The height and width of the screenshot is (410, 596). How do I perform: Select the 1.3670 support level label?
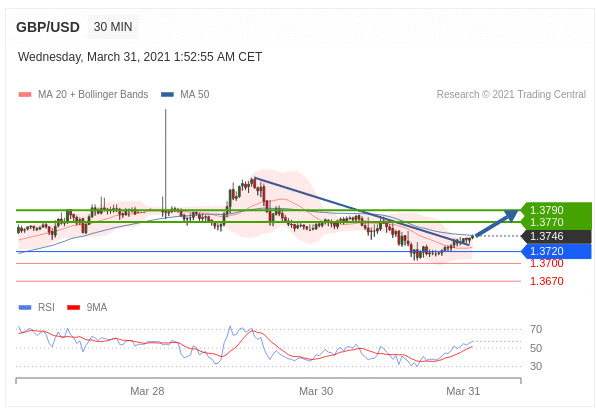point(547,281)
